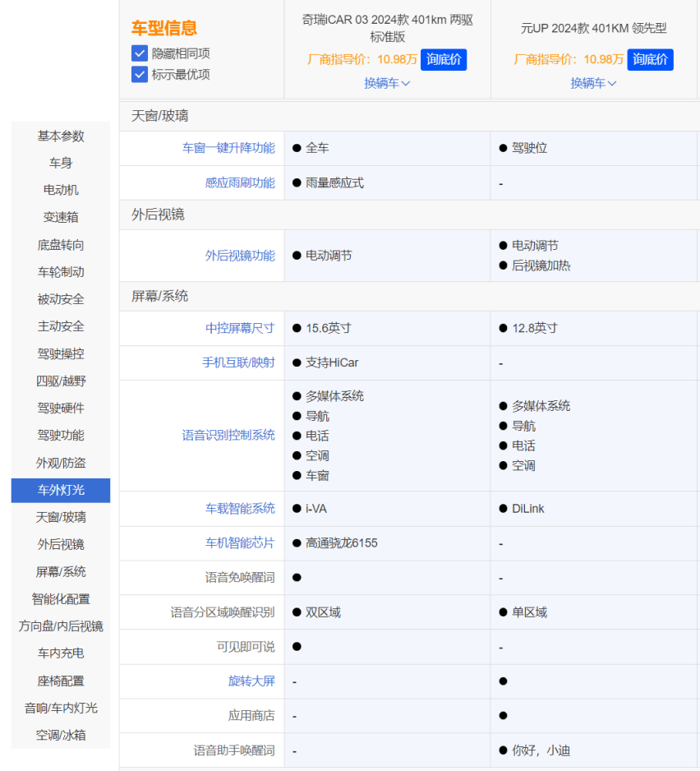Open 驾驶硬件 sidebar item
The image size is (700, 771).
(61, 408)
